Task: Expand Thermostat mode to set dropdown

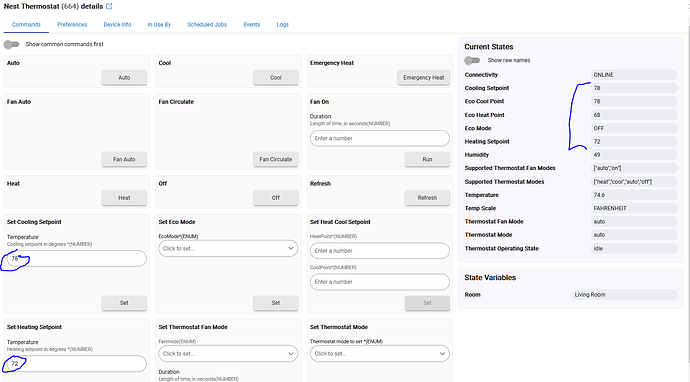Action: coord(380,354)
